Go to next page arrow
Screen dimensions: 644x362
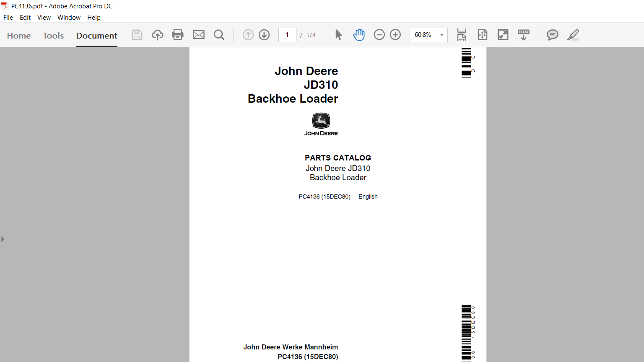[264, 35]
